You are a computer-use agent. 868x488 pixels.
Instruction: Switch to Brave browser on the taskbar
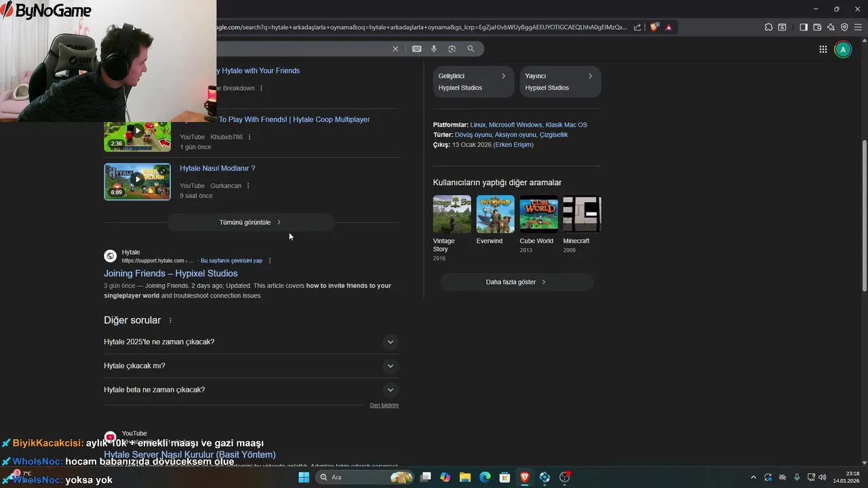point(525,477)
